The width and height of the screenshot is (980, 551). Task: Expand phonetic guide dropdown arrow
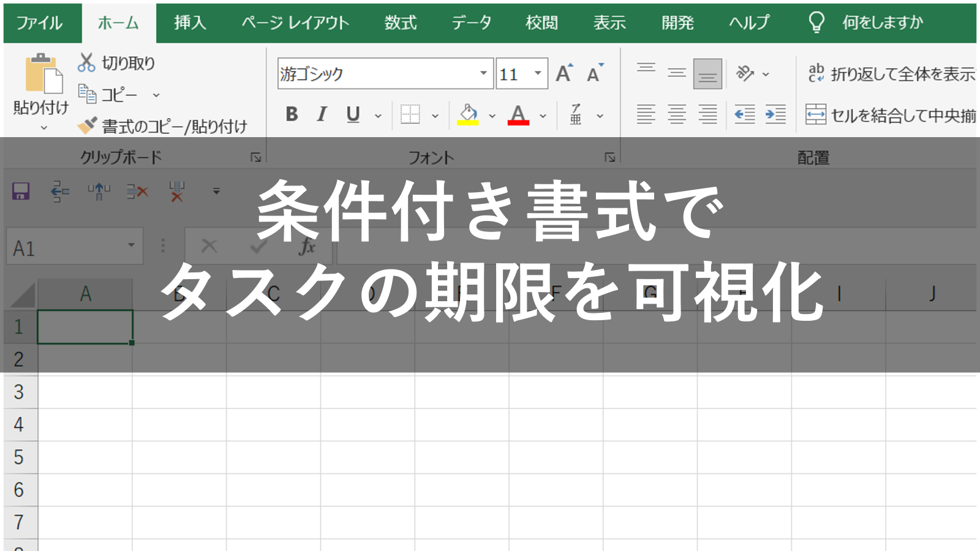pos(600,116)
